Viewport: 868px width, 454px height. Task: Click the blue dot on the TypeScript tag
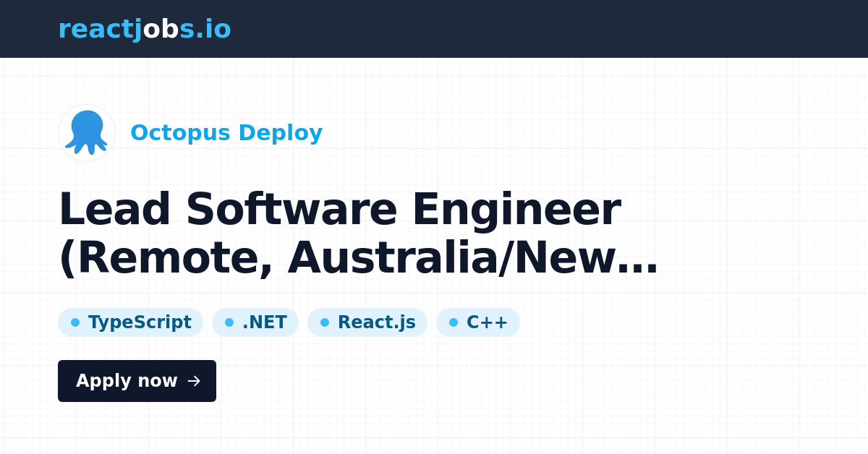75,322
